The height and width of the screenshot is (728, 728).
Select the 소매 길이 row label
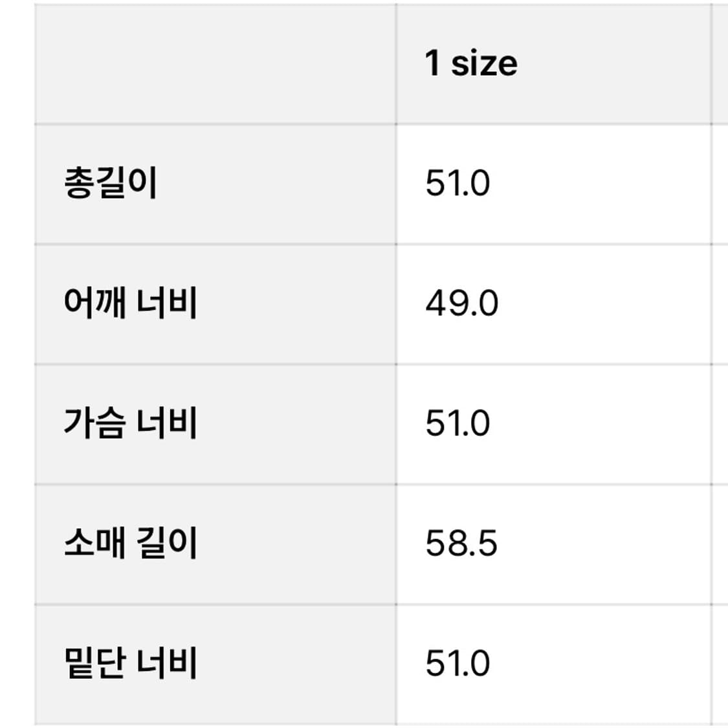(130, 543)
